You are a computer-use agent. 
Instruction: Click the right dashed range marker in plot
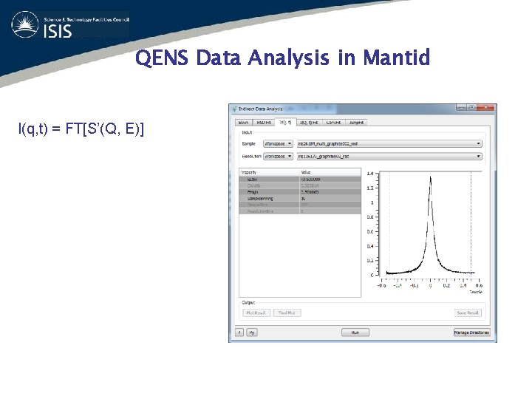(471, 224)
